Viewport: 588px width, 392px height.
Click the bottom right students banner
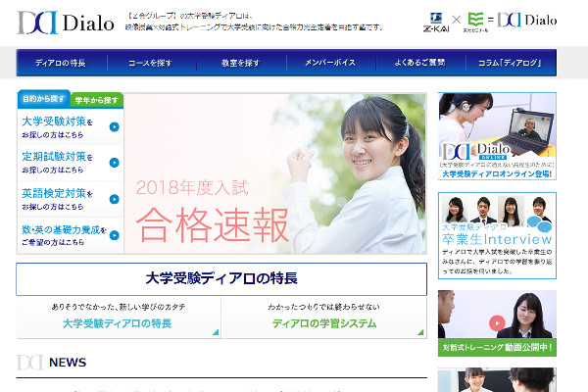pos(497,379)
